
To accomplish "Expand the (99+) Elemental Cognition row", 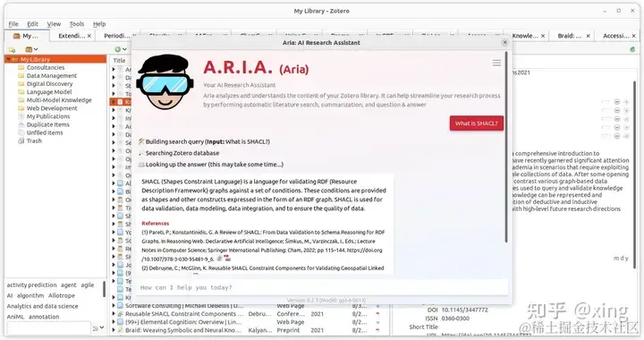I will click(x=114, y=322).
